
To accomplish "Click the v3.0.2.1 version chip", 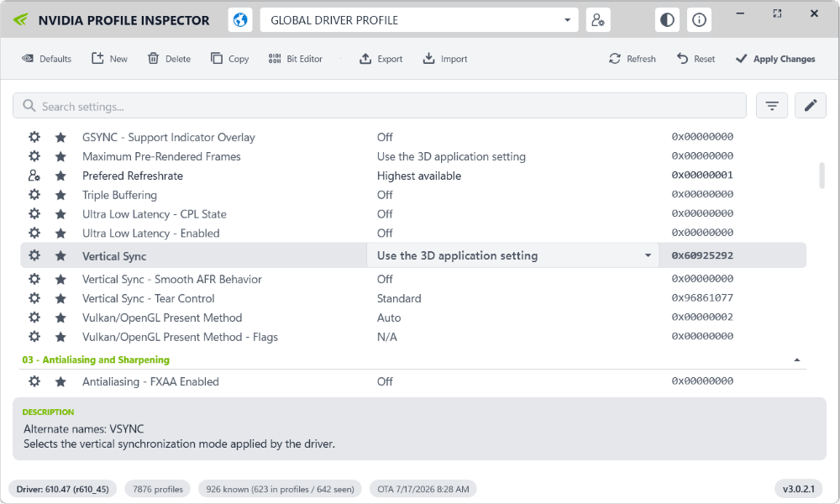I will [x=798, y=489].
